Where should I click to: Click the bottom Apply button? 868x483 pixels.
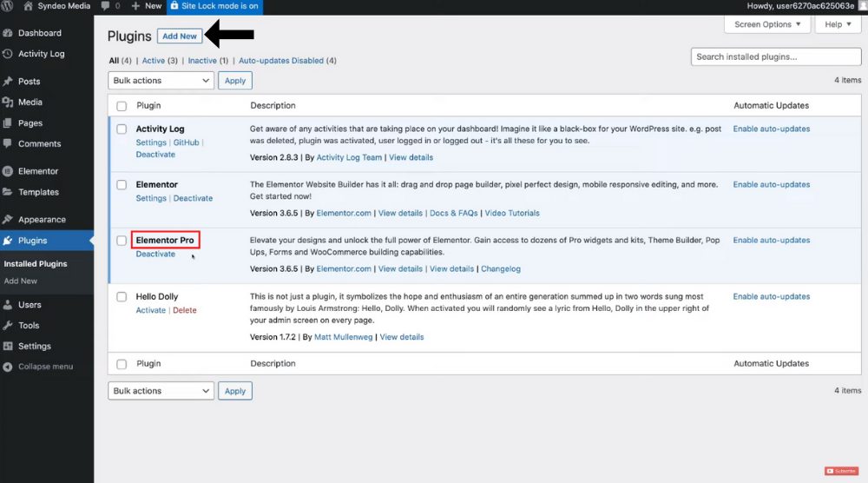[234, 391]
